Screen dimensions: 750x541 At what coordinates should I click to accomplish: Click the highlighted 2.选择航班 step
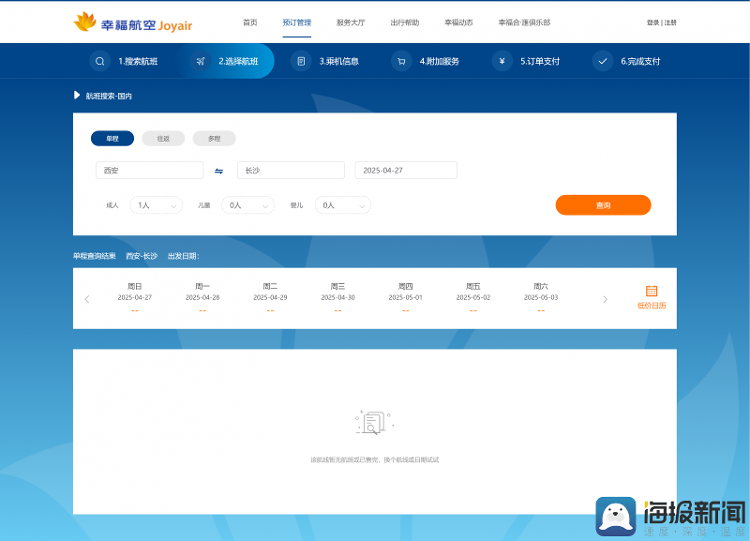239,61
